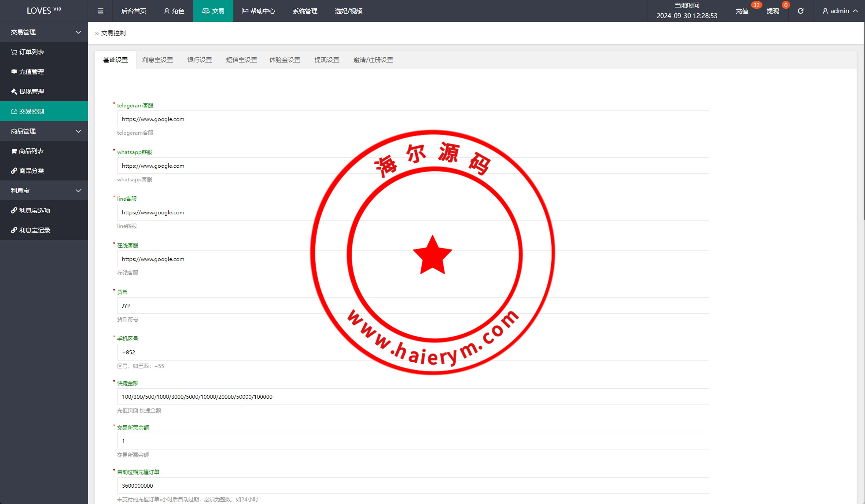Open 充值管理 in the sidebar

click(31, 72)
